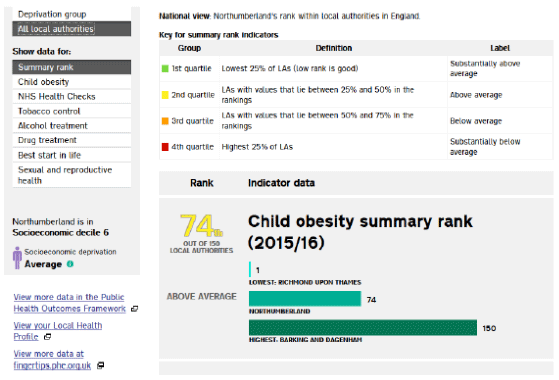Click the green 1st quartile swatch
The image size is (559, 380).
[x=165, y=68]
